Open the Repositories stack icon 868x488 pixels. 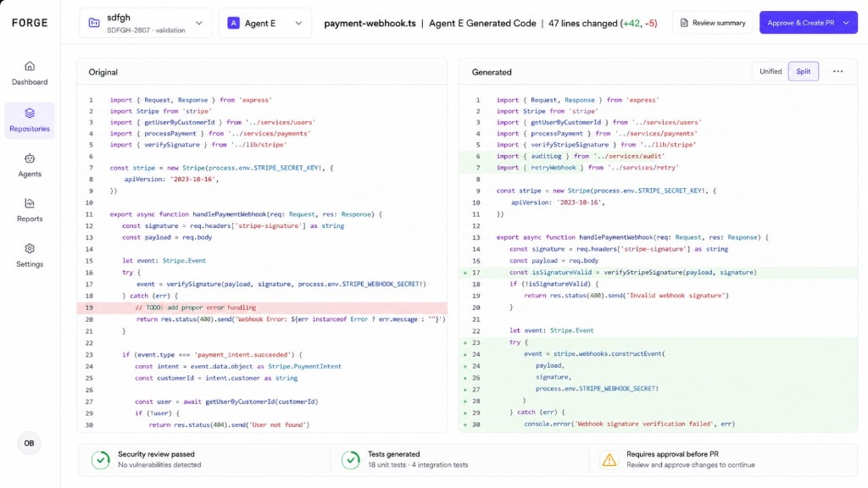click(30, 113)
